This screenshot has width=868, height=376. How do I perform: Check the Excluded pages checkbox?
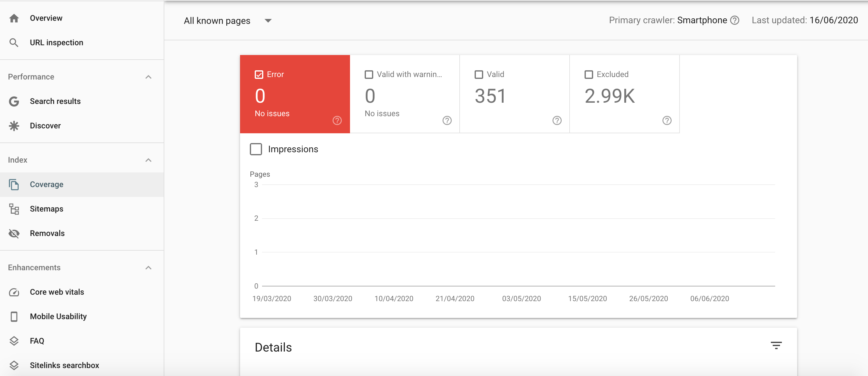click(x=589, y=74)
